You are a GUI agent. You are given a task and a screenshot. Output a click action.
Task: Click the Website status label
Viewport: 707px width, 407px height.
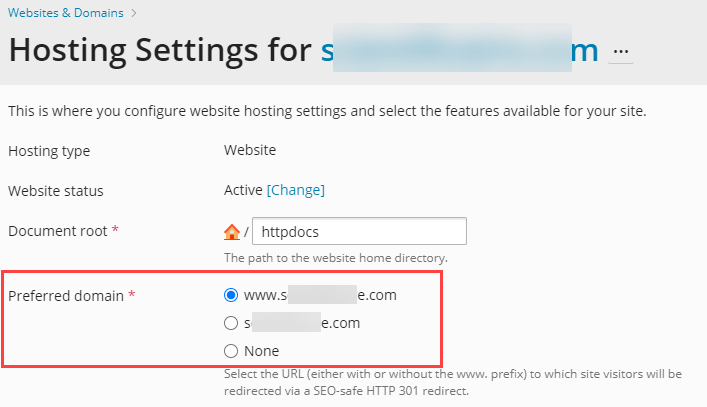(x=56, y=190)
